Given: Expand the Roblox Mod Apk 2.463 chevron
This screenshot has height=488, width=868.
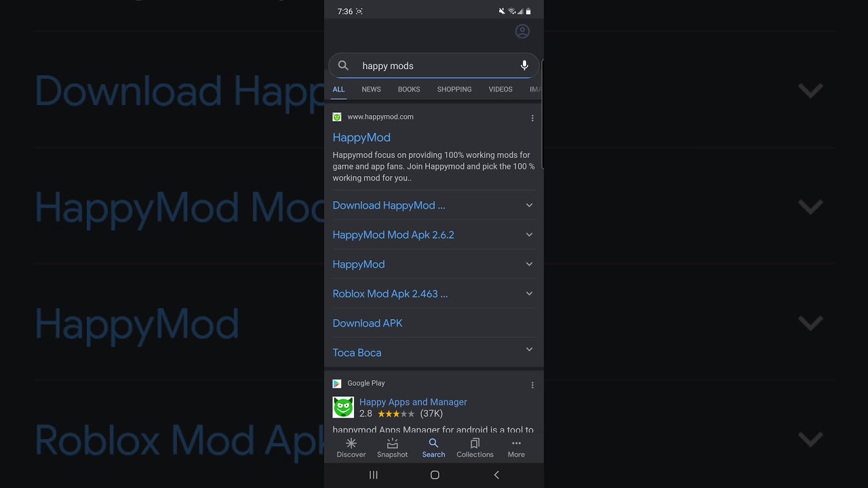Looking at the screenshot, I should coord(530,293).
